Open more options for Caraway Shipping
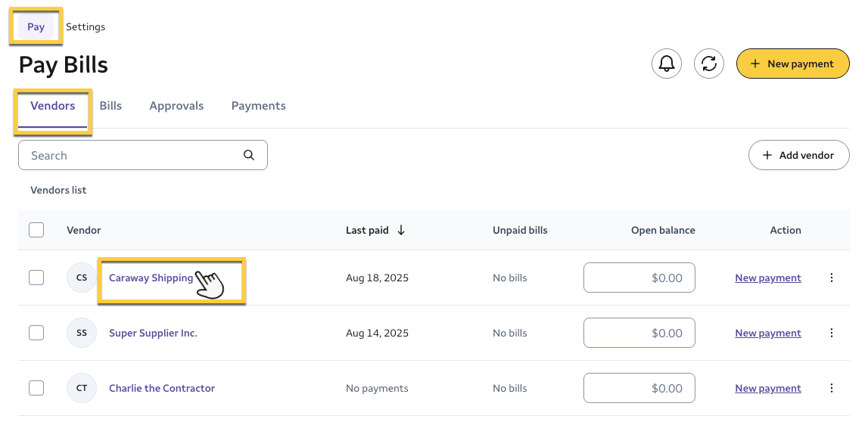The image size is (868, 425). pyautogui.click(x=832, y=278)
